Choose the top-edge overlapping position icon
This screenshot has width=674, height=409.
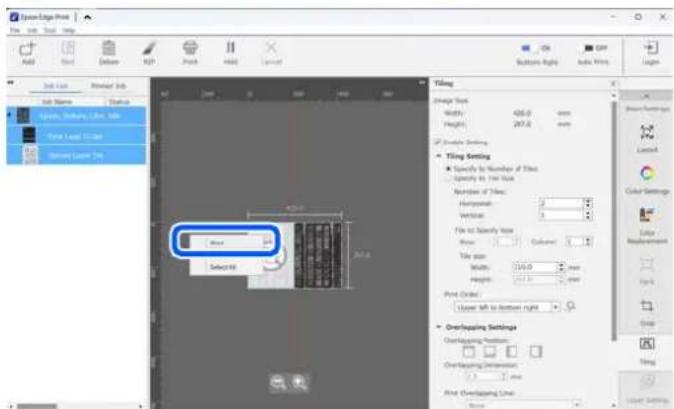tap(469, 352)
